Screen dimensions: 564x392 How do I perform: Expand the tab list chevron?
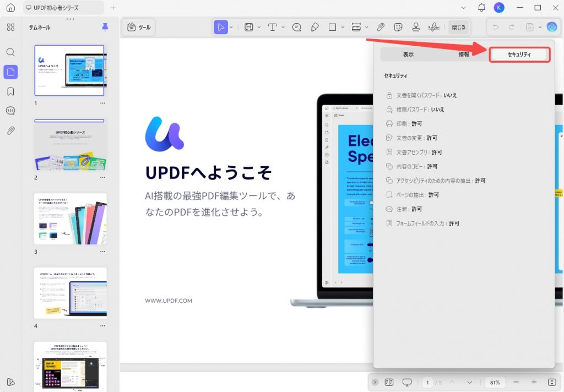464,8
